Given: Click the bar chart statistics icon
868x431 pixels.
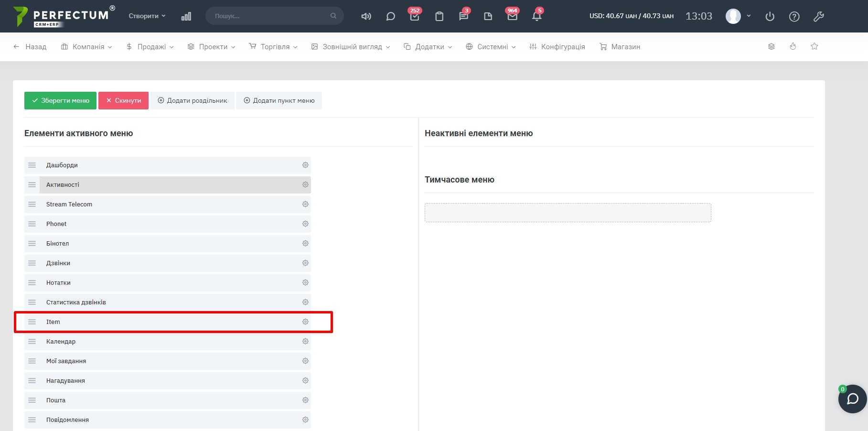Looking at the screenshot, I should click(x=186, y=16).
